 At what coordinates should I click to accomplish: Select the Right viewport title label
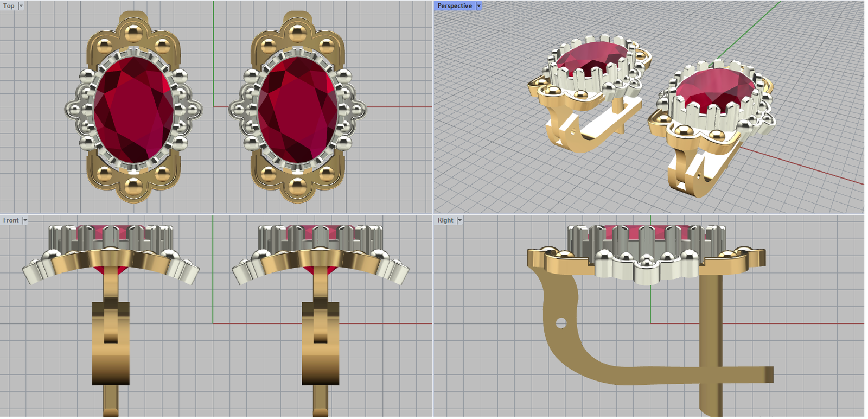445,220
